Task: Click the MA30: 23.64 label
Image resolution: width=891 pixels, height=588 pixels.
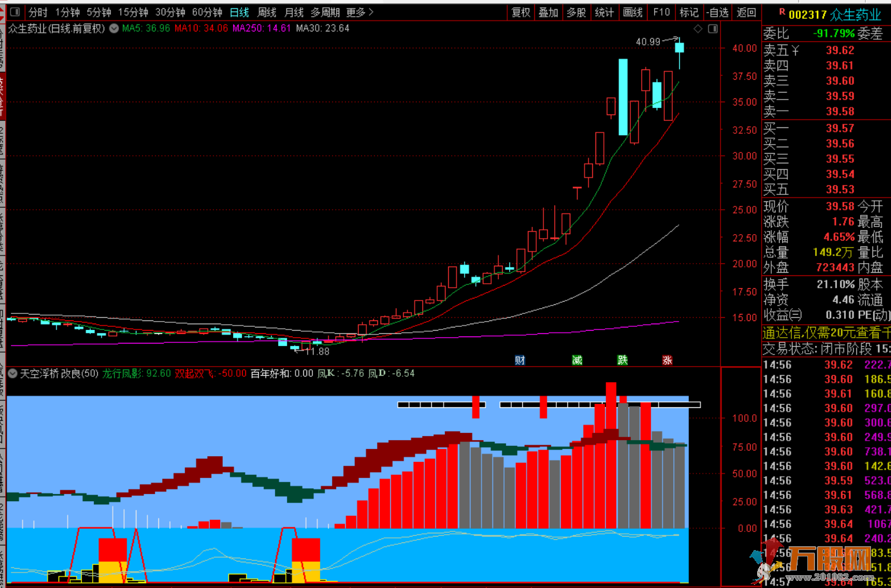Action: coord(323,28)
